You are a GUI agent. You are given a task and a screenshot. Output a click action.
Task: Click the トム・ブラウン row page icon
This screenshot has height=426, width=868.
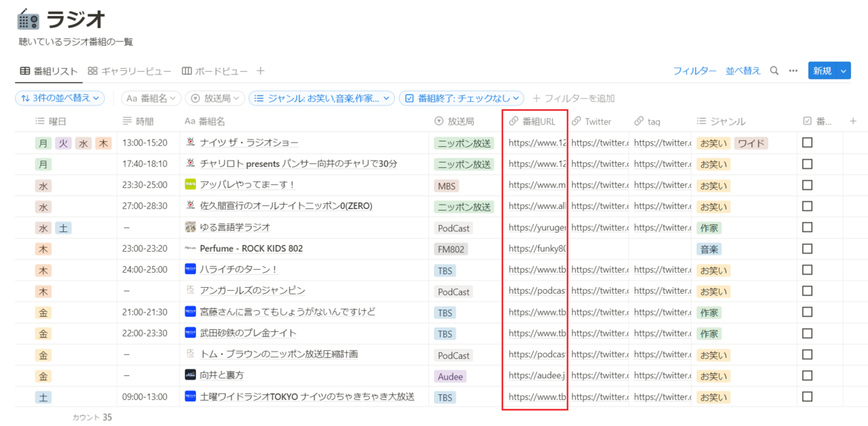[x=191, y=354]
